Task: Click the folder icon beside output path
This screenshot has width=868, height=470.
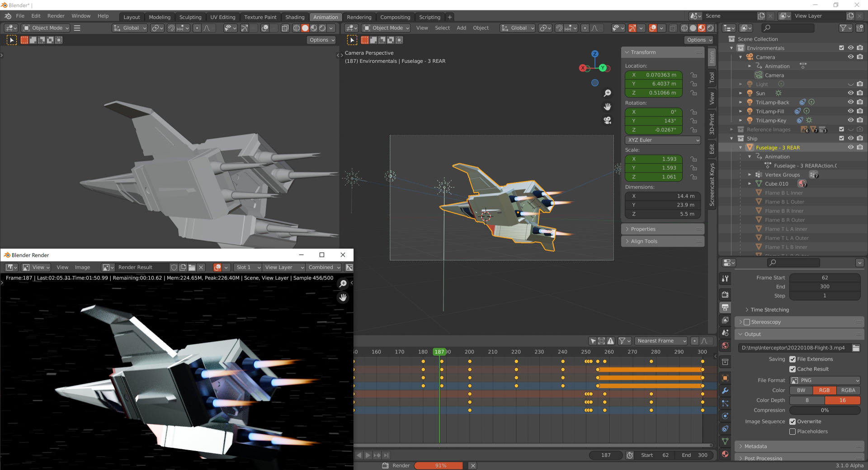Action: pyautogui.click(x=856, y=348)
